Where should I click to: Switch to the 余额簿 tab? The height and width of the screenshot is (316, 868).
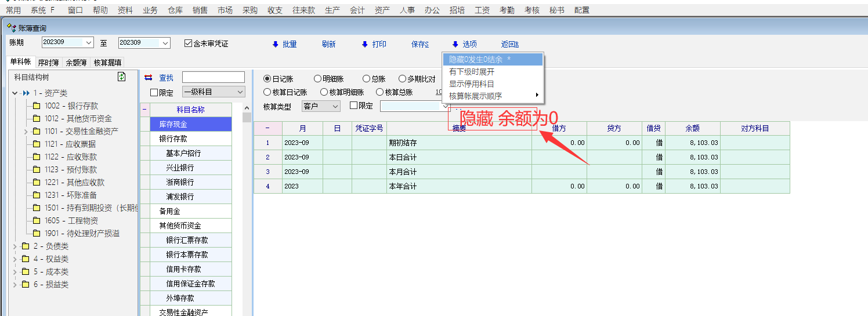click(76, 63)
